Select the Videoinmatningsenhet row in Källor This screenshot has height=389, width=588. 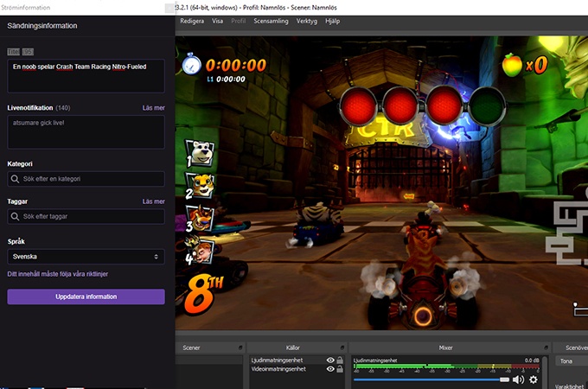(297, 369)
